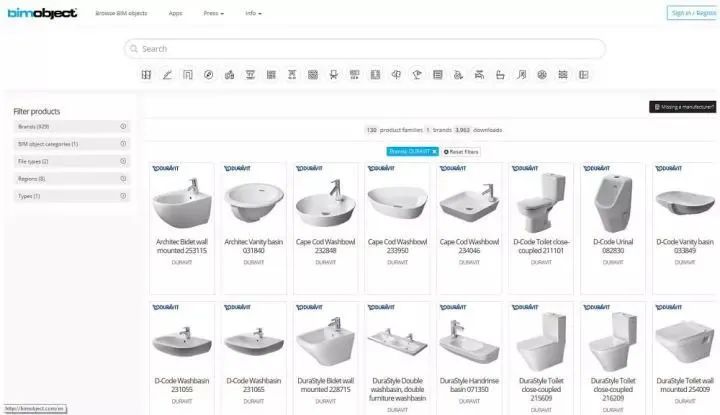Open D-Code Urinal 082830 image

613,203
